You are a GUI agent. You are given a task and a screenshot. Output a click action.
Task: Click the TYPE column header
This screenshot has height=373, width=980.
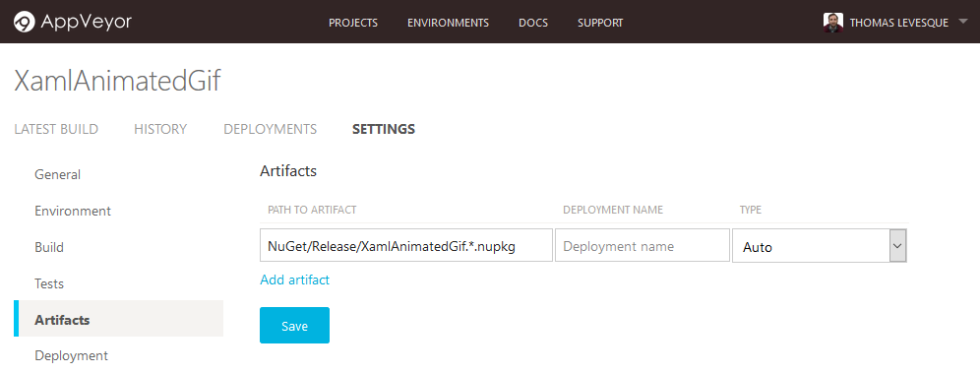pos(751,210)
